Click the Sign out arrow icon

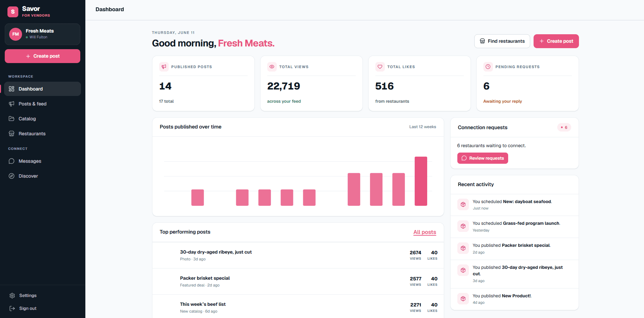[x=12, y=309]
